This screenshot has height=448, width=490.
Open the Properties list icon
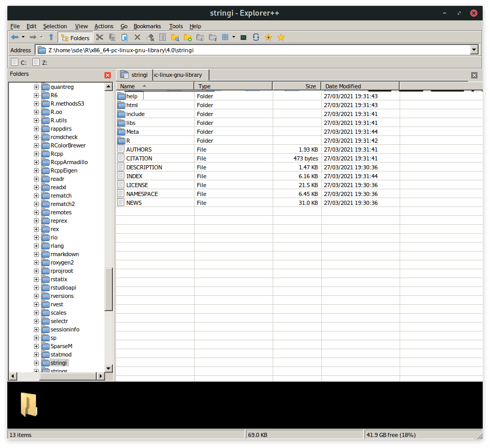162,38
